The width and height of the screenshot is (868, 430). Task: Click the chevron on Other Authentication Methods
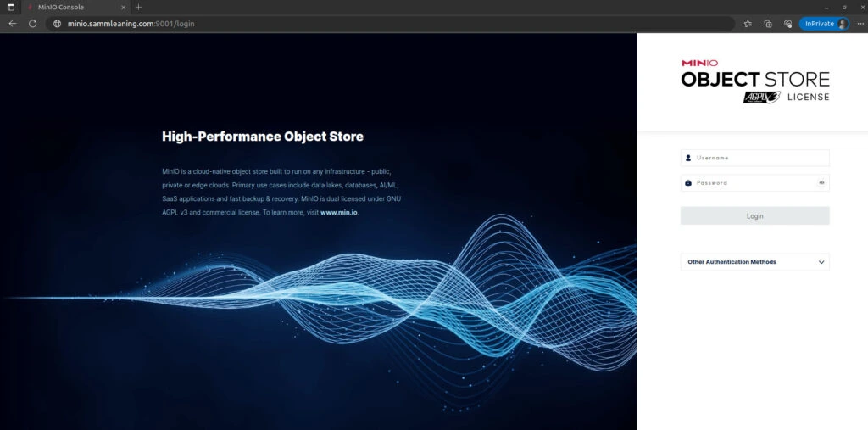(x=821, y=262)
